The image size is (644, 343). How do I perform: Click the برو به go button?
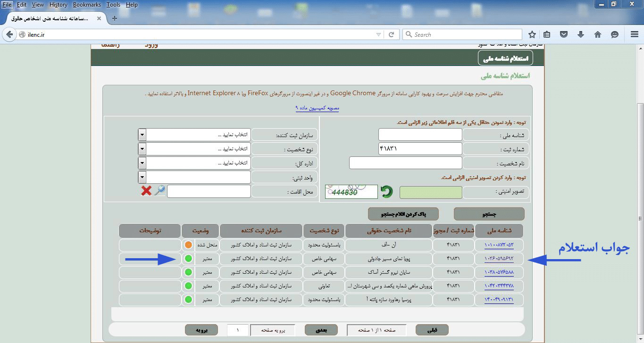[x=201, y=330]
